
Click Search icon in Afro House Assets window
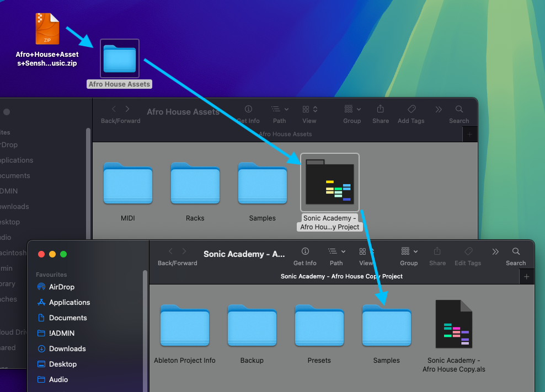point(459,109)
